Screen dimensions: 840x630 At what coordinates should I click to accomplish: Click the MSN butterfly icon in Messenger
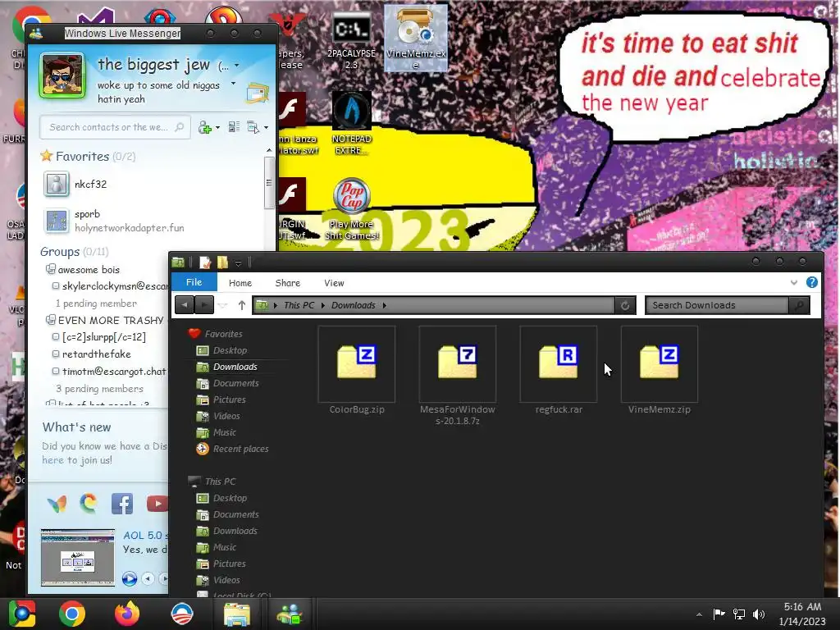click(57, 504)
